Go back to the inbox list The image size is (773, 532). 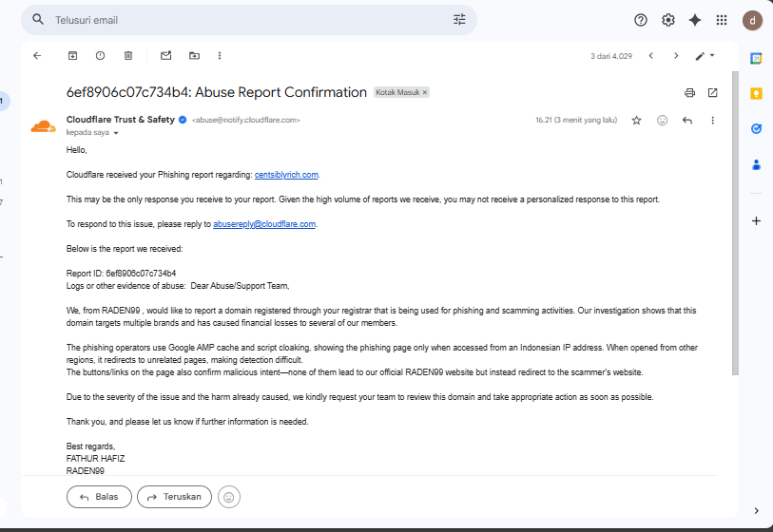tap(37, 56)
